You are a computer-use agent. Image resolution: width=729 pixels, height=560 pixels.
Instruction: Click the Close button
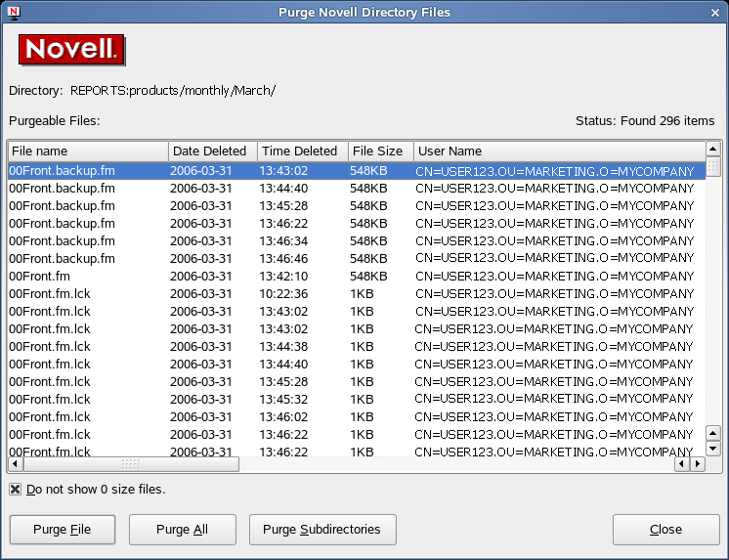(665, 530)
